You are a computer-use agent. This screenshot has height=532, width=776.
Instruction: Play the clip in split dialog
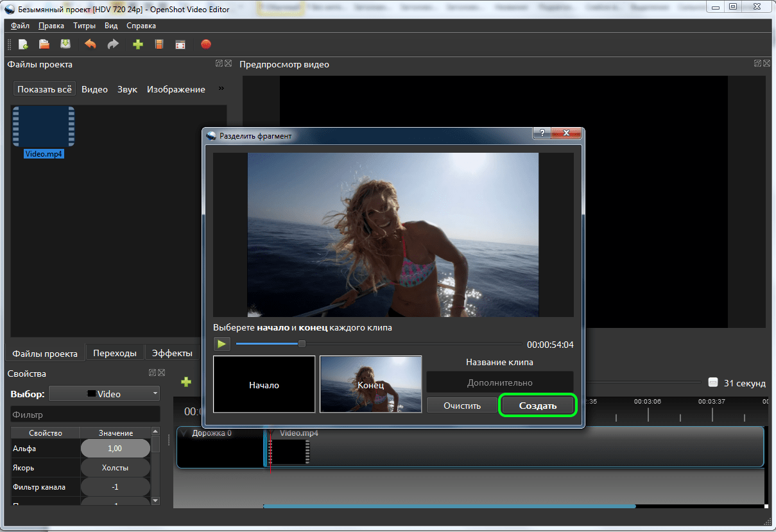(x=221, y=344)
